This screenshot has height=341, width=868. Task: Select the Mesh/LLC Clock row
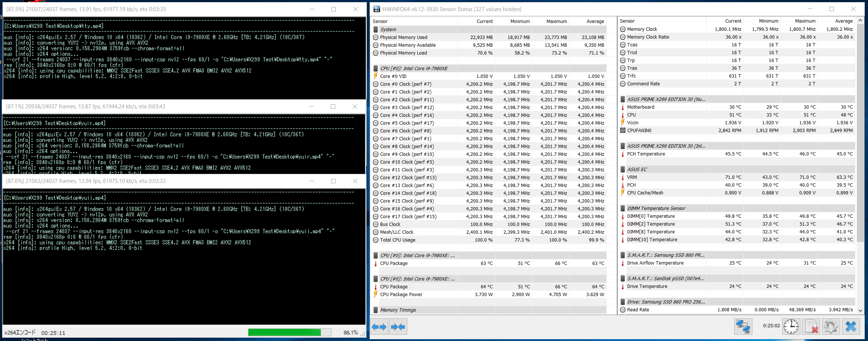click(489, 232)
